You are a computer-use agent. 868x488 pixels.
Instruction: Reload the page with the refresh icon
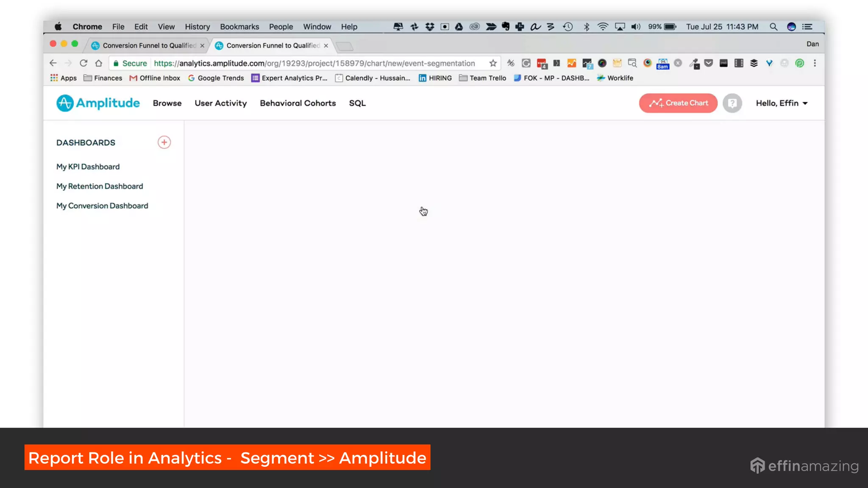83,63
